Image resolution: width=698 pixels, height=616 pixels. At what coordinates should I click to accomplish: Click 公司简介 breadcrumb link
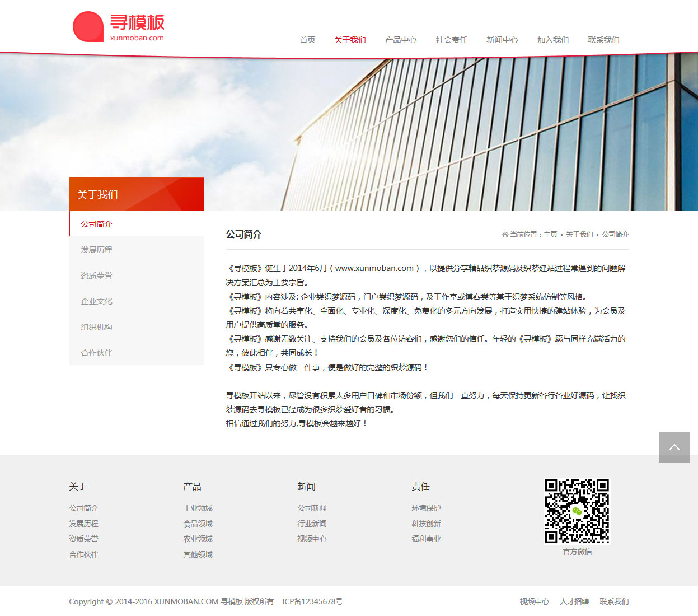[x=615, y=235]
